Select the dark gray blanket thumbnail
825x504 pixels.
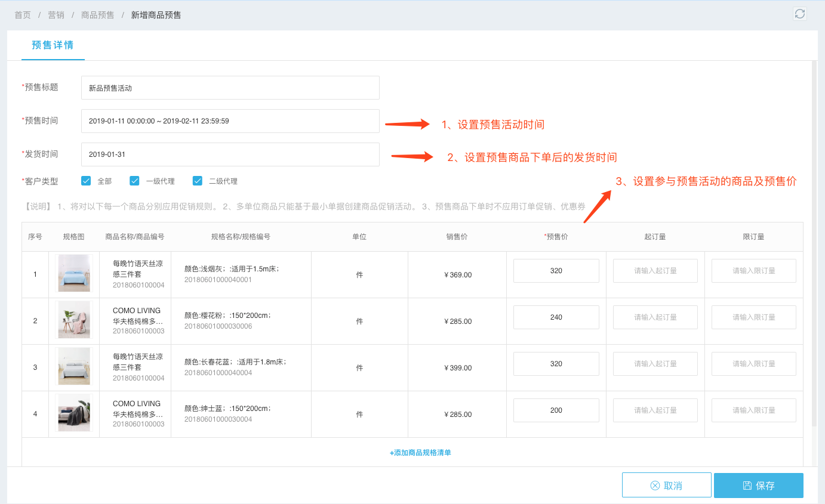point(74,413)
